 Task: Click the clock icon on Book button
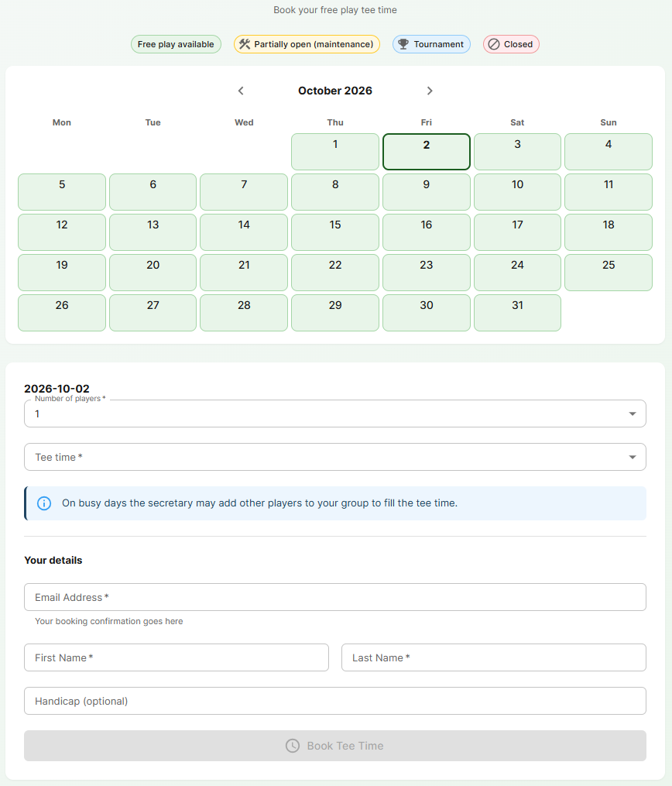(x=293, y=746)
